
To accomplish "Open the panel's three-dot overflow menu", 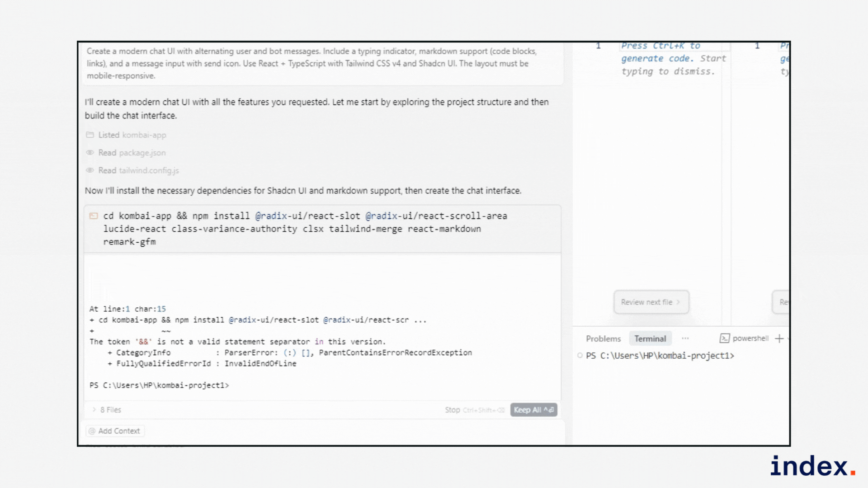I will (685, 338).
